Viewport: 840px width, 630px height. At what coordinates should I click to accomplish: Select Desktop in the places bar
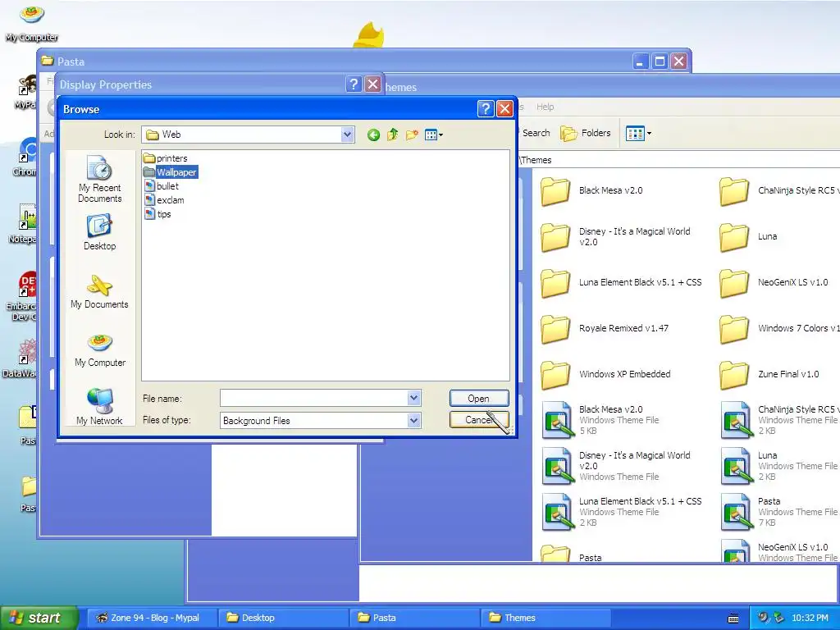click(x=99, y=232)
